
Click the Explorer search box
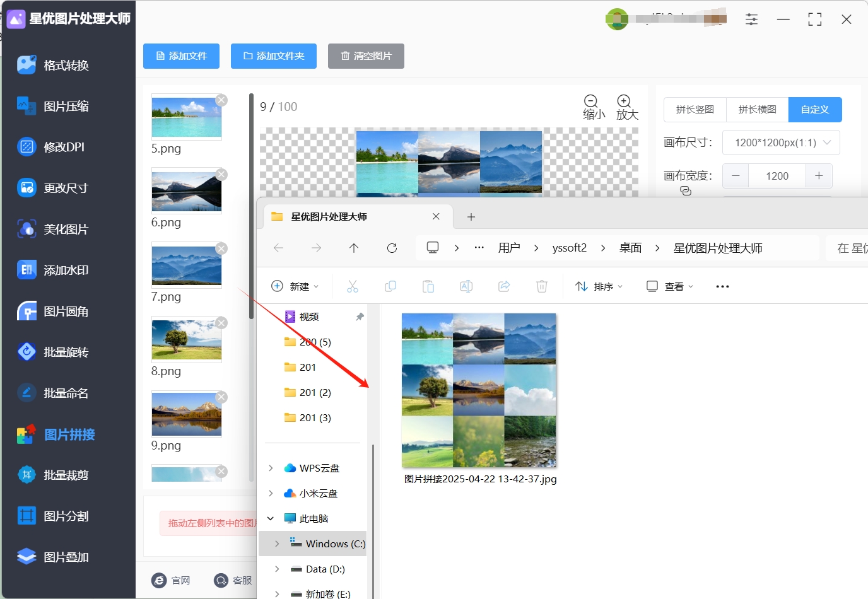coord(848,248)
